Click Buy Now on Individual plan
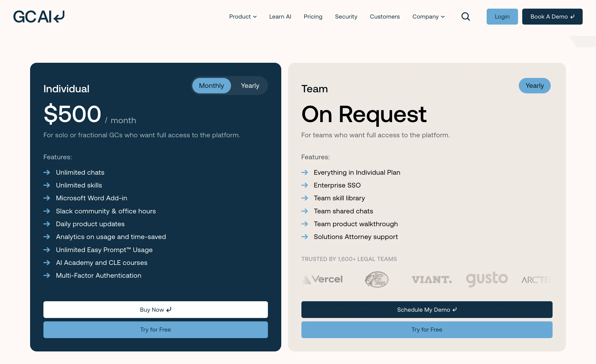This screenshot has width=596, height=364. coord(155,310)
